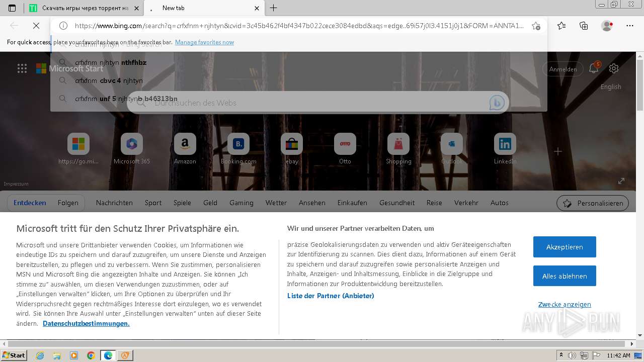Open page settings gear icon
Screen dimensions: 644x362
click(x=614, y=68)
